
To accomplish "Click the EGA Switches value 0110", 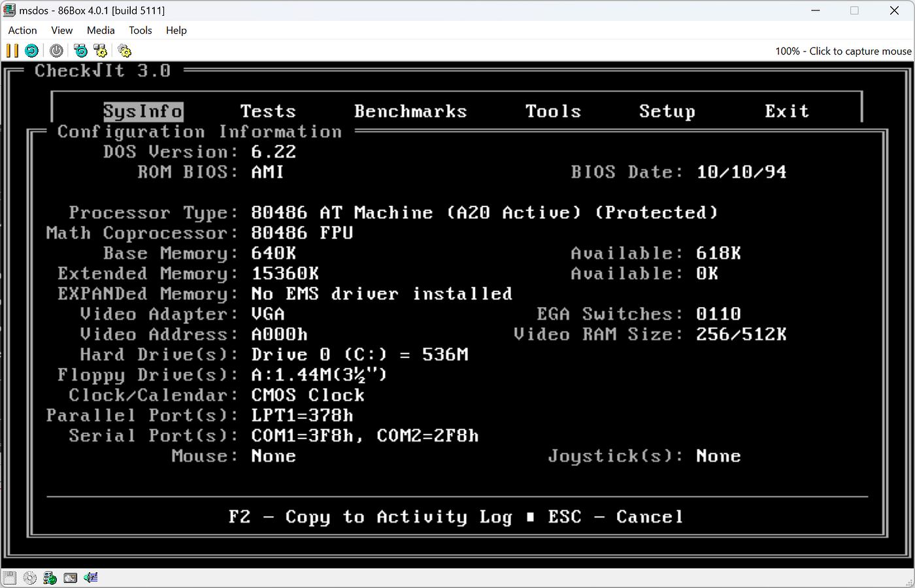I will point(718,314).
